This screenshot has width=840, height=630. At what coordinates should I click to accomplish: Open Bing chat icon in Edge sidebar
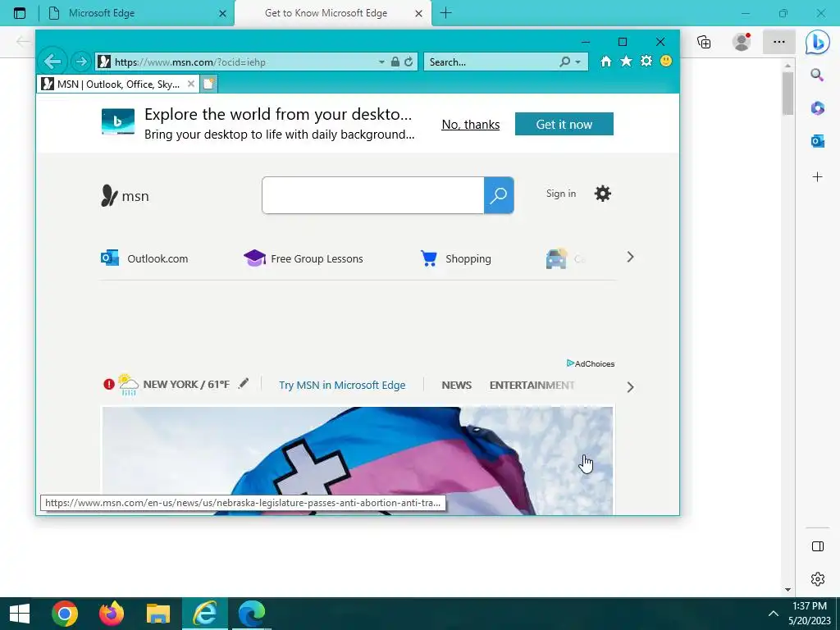[818, 43]
